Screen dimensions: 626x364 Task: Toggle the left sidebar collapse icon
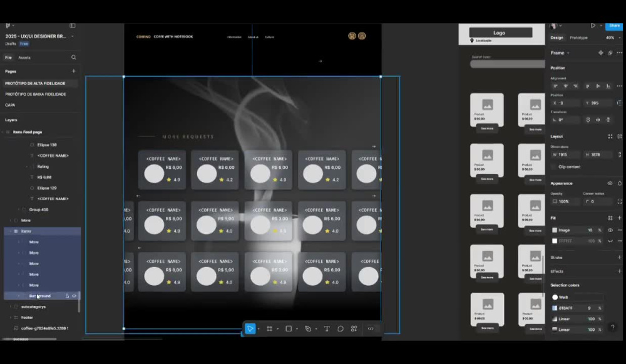pos(73,26)
